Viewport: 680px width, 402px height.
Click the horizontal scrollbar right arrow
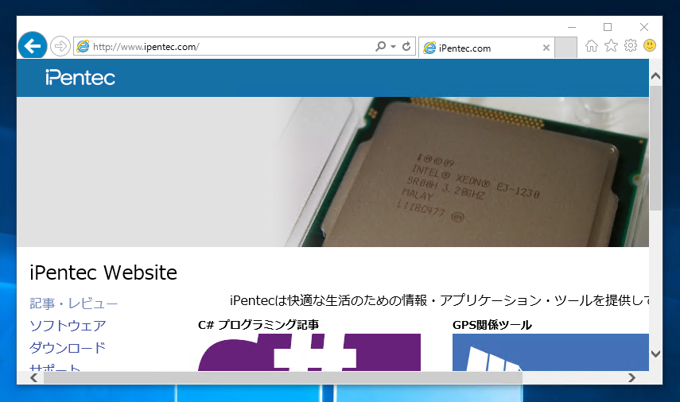coord(632,378)
